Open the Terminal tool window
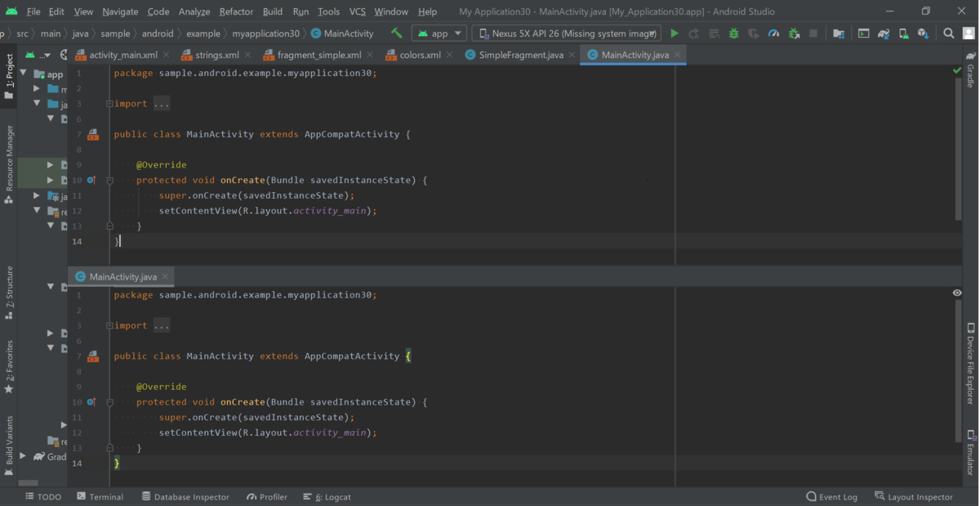This screenshot has width=980, height=506. pyautogui.click(x=100, y=496)
